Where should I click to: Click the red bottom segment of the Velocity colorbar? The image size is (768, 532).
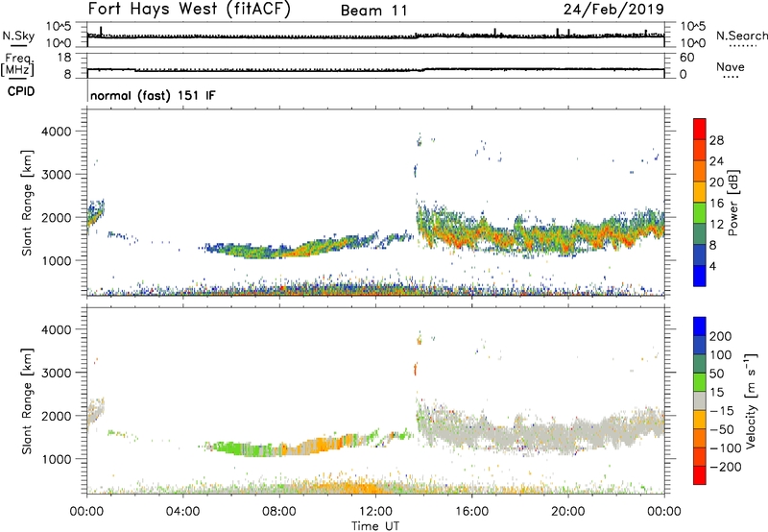click(x=700, y=475)
